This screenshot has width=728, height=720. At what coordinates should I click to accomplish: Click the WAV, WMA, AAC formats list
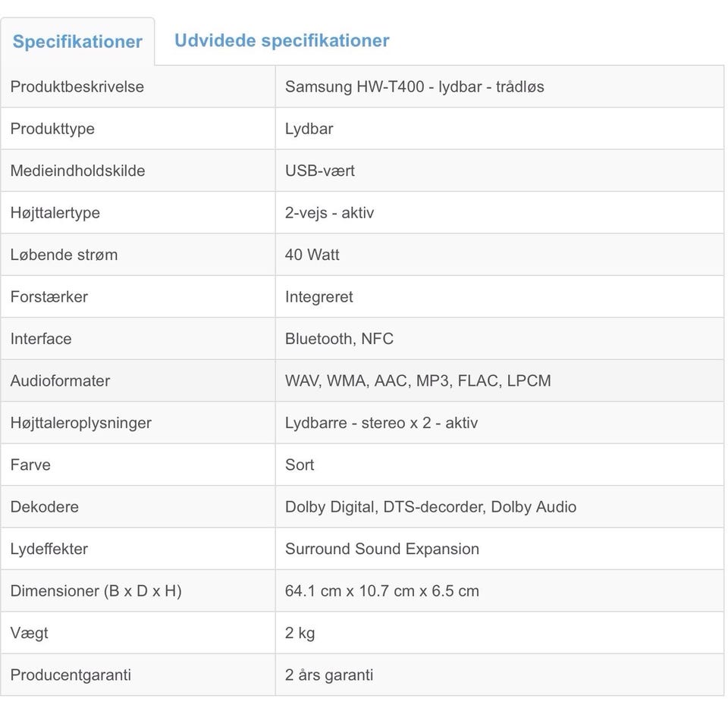click(417, 381)
